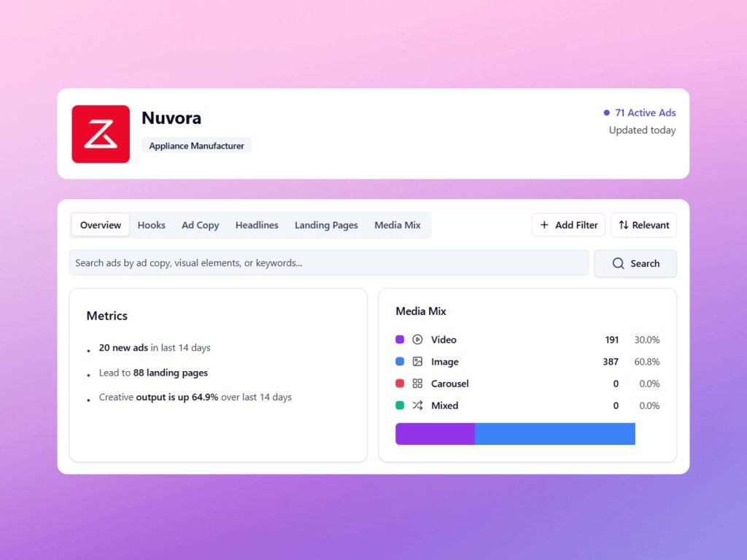Focus the search ads input field
Screen dimensions: 747x560
pos(328,263)
